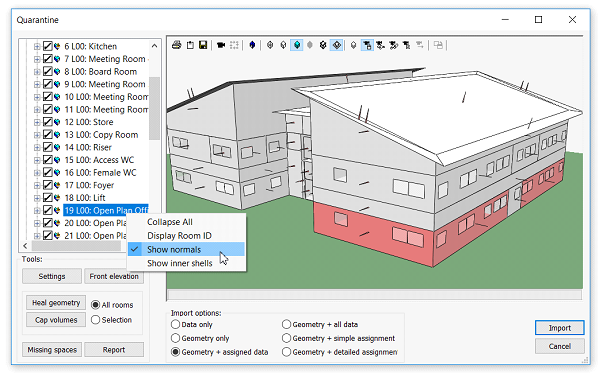The height and width of the screenshot is (374, 603).
Task: Uncheck the 16 L00: Female WC checkbox
Action: coord(47,173)
